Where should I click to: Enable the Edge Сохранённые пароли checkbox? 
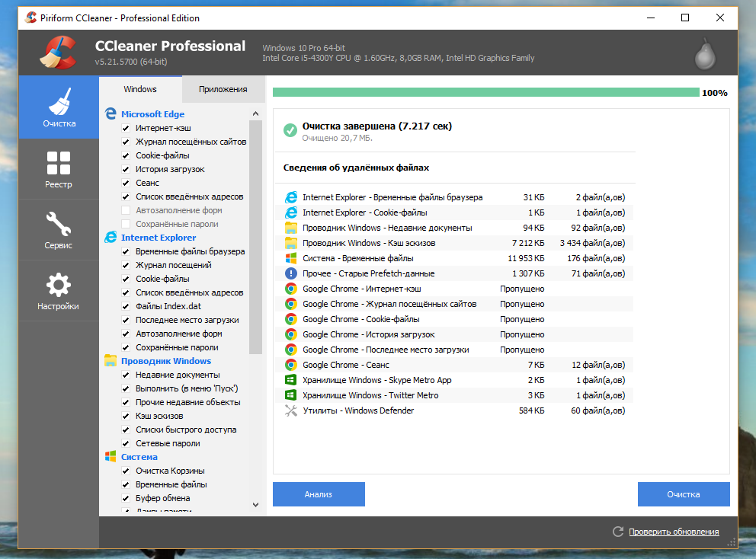(x=126, y=224)
